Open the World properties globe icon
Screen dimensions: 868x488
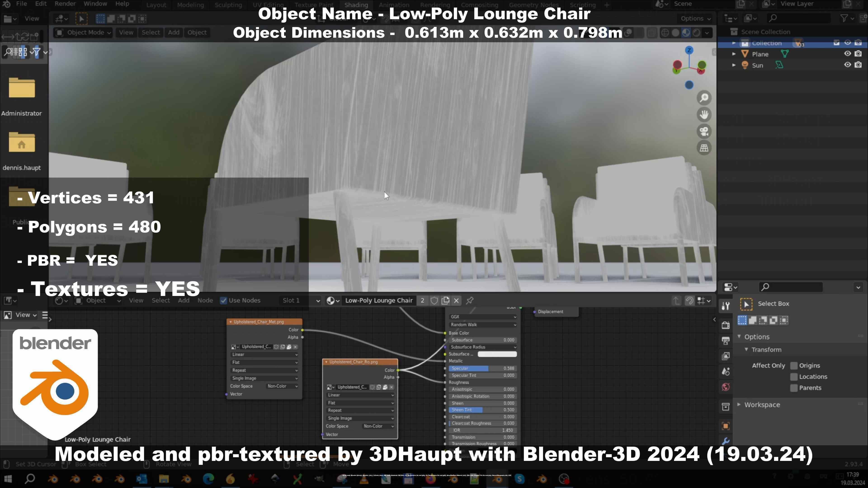point(726,387)
